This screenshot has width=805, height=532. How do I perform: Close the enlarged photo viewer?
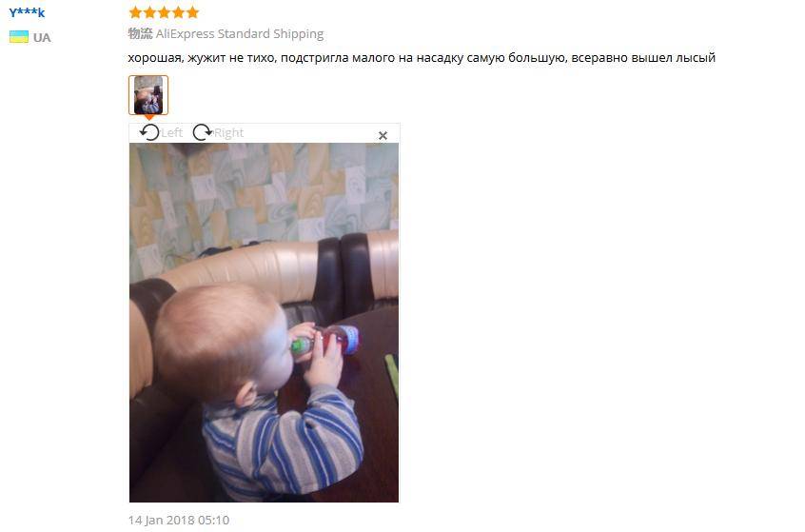click(383, 135)
